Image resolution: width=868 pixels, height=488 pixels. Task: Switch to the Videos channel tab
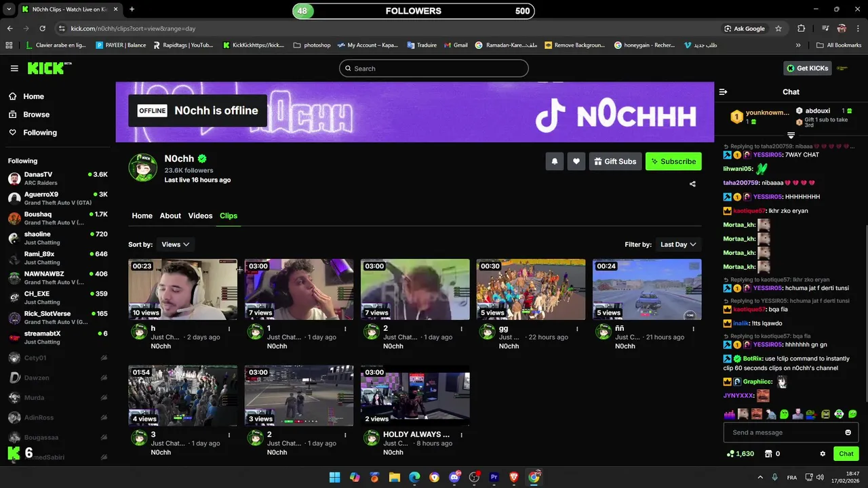point(200,216)
